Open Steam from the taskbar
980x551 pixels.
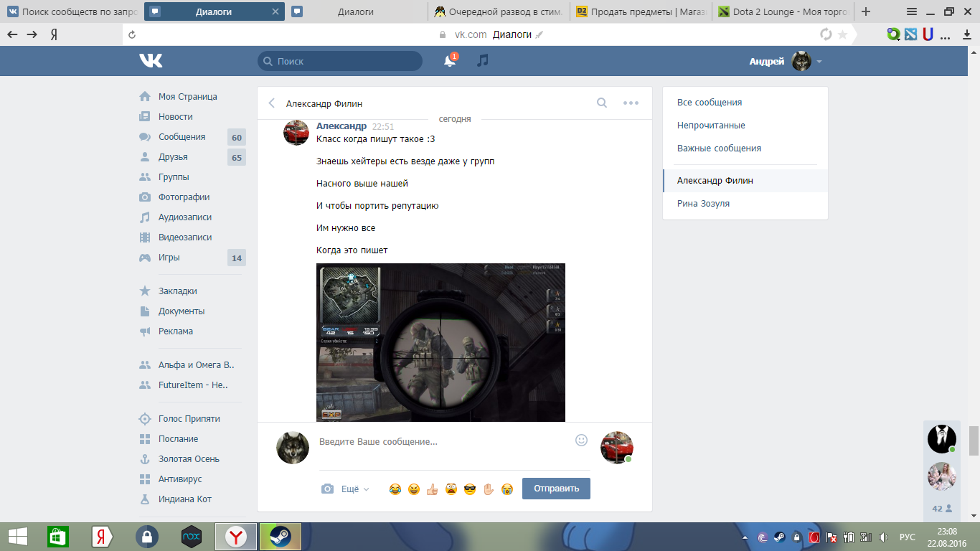280,537
